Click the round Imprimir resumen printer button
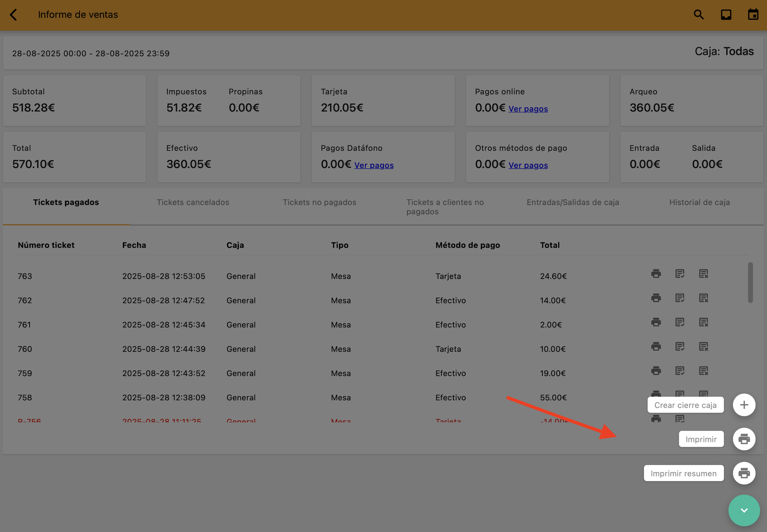This screenshot has height=532, width=767. pyautogui.click(x=744, y=473)
